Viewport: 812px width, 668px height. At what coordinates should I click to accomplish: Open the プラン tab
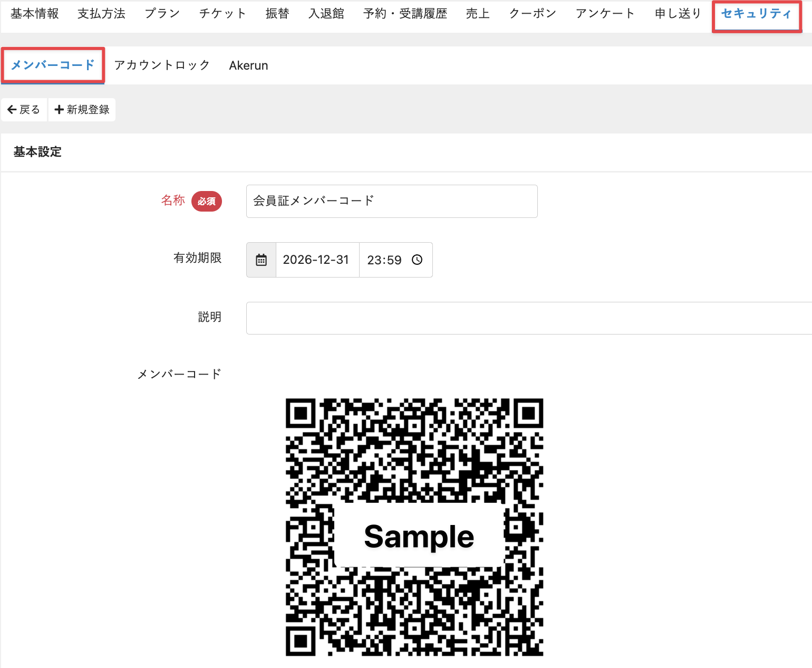coord(162,14)
